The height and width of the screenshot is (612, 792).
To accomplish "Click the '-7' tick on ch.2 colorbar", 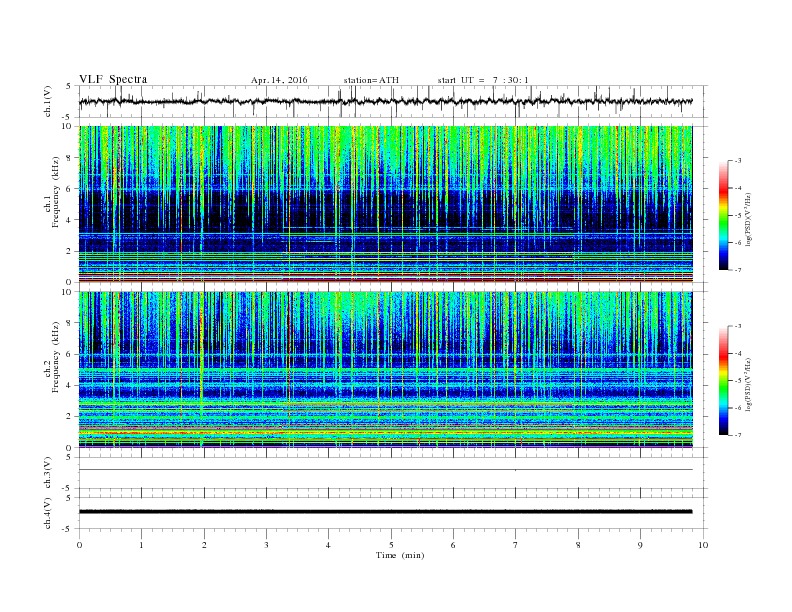I will (738, 435).
